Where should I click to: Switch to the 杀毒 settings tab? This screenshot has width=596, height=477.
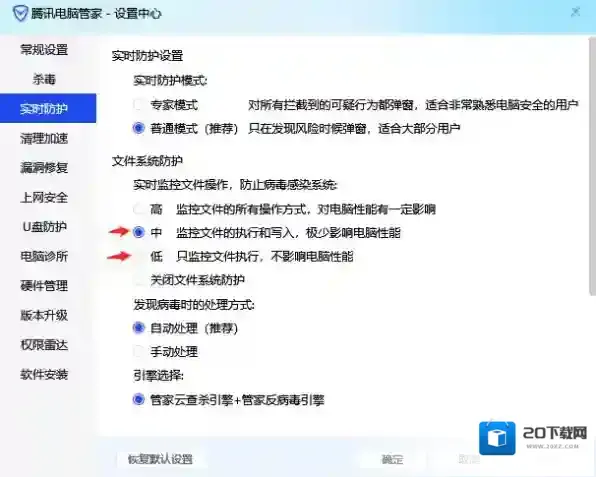[x=44, y=79]
